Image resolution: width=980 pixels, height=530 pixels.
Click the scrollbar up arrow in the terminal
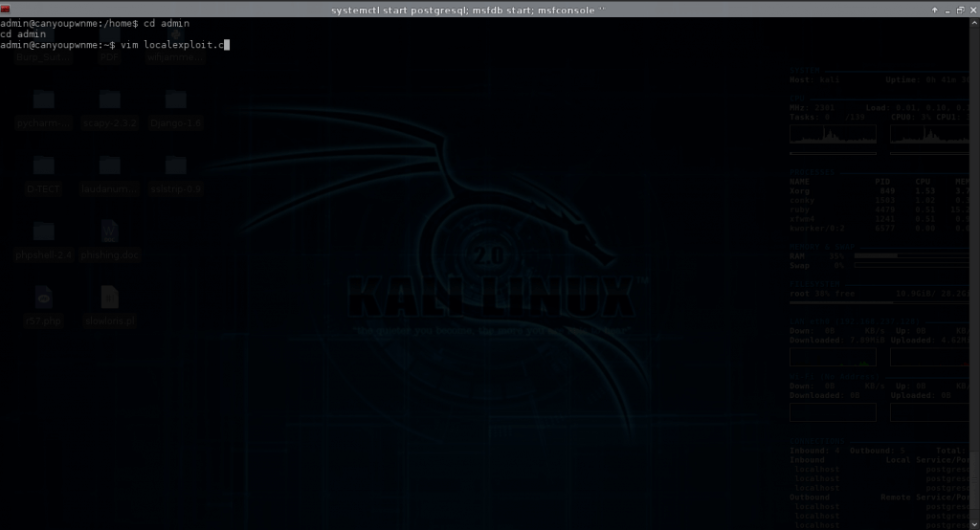(975, 22)
